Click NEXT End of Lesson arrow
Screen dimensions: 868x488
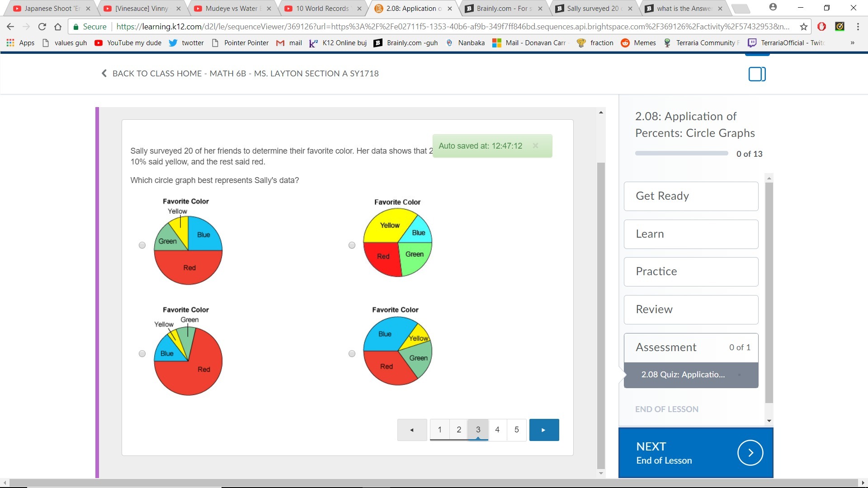[750, 453]
